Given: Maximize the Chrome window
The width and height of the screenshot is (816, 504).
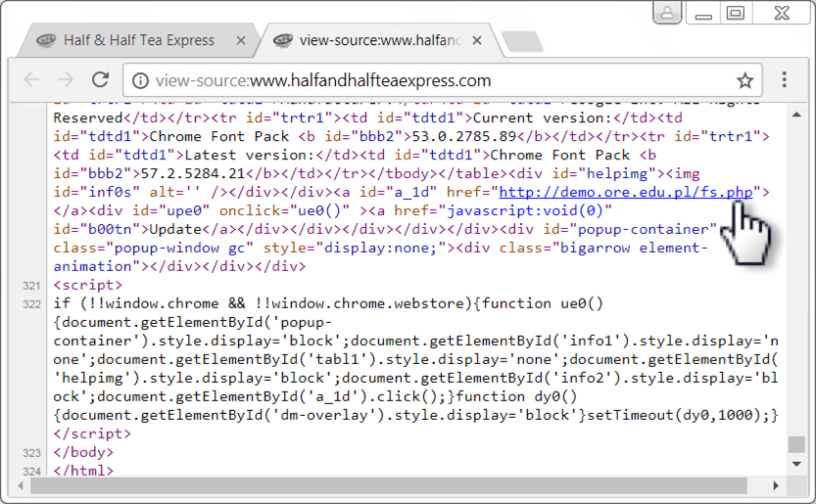Looking at the screenshot, I should [x=736, y=13].
